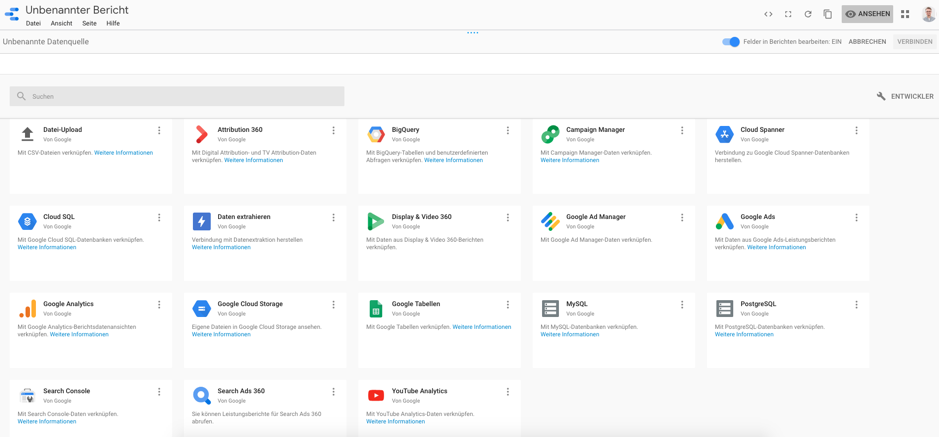Open Weitere Informationen link under Search Console

pyautogui.click(x=47, y=421)
